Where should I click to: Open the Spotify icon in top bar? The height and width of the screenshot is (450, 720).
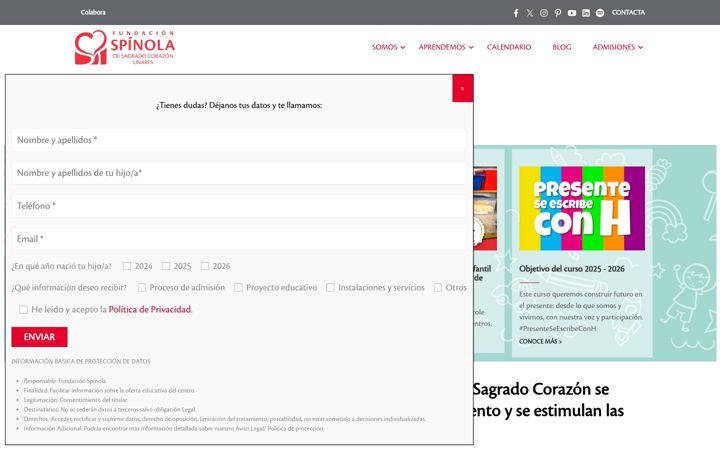point(600,13)
